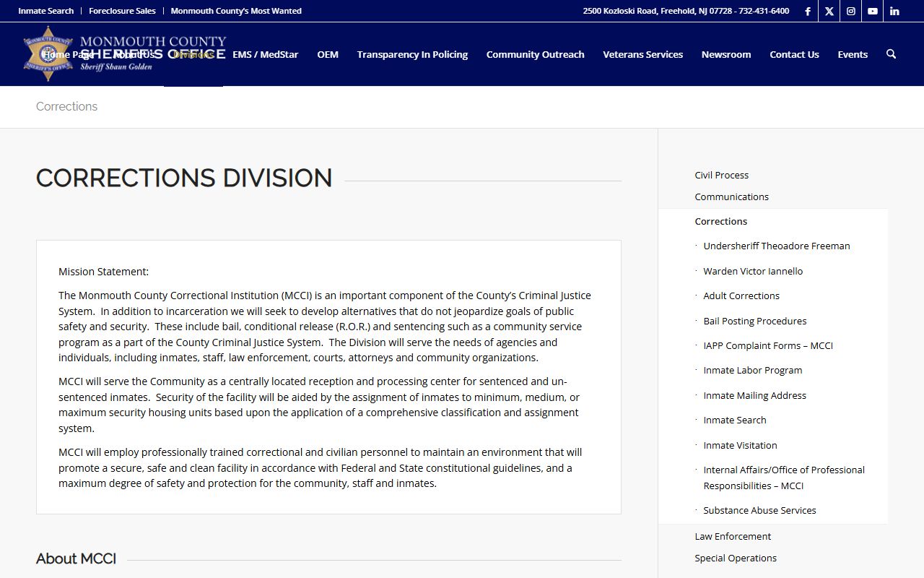Open Transparency In Policing menu
This screenshot has width=924, height=578.
coord(412,54)
